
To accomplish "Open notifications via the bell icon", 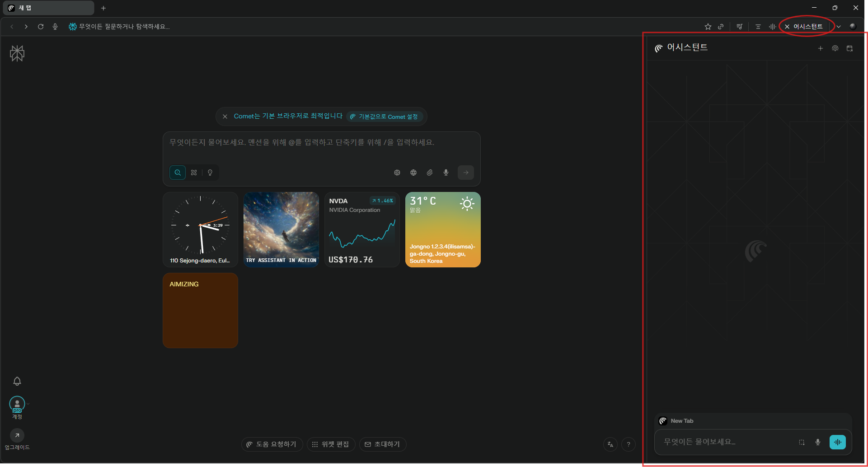I will pyautogui.click(x=17, y=381).
